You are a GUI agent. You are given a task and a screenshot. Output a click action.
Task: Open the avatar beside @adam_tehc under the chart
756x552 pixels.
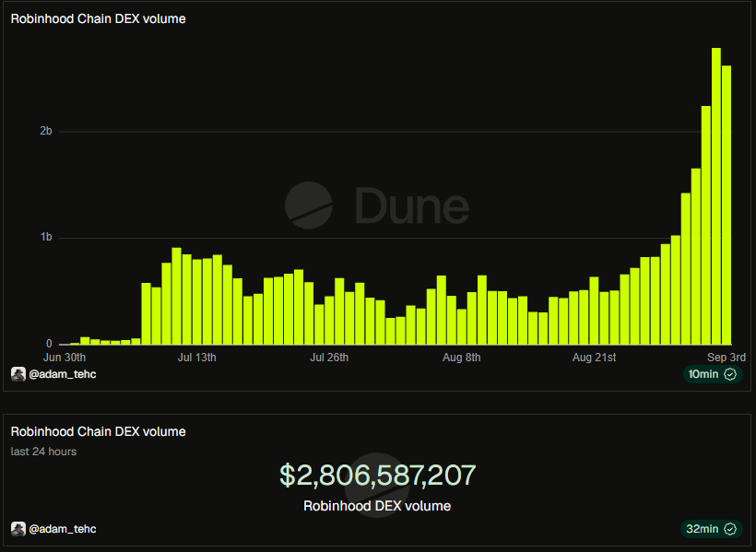[x=18, y=374]
